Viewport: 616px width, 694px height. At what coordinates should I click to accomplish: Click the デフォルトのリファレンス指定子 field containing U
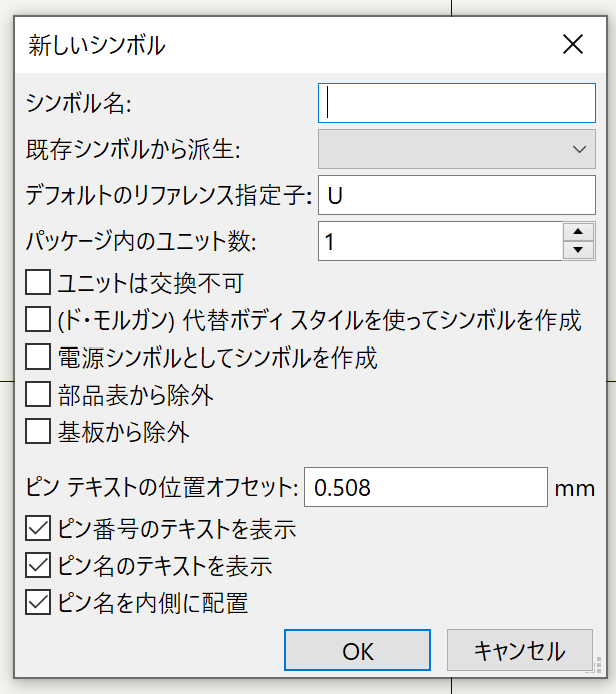pos(457,195)
